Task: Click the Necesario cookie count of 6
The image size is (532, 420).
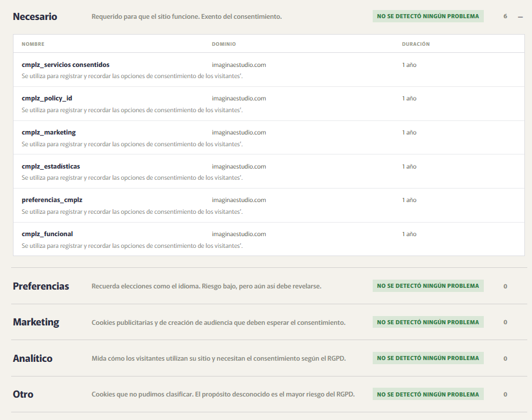Action: (505, 16)
